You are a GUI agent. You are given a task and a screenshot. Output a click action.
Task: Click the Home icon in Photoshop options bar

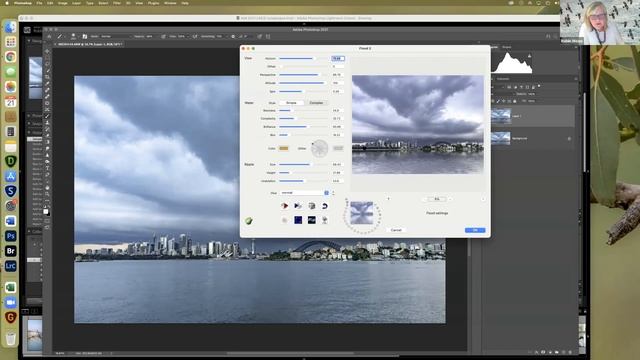click(x=49, y=36)
